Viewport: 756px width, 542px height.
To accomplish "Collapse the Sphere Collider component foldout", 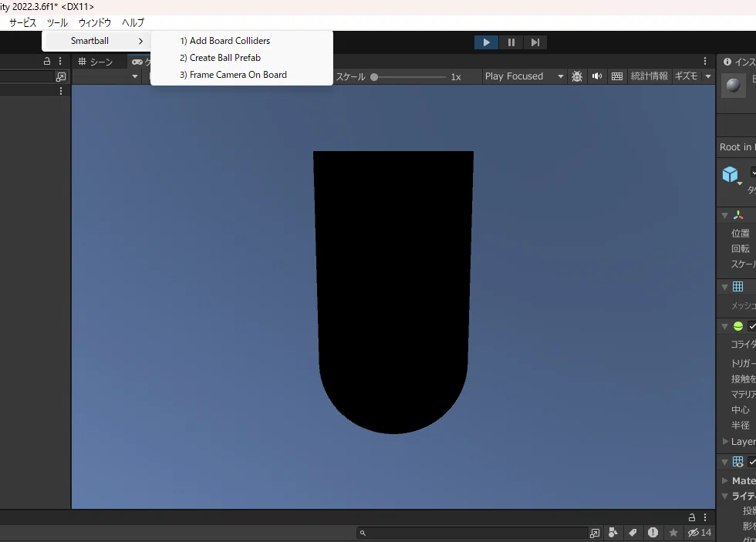I will [x=724, y=326].
